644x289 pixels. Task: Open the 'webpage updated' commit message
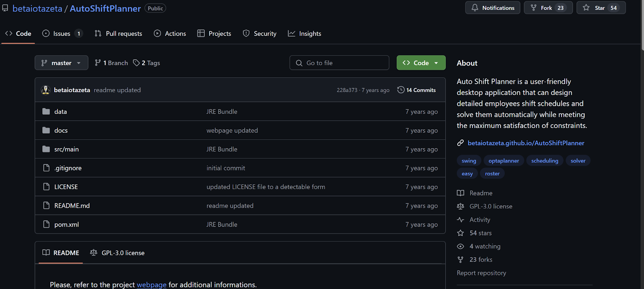[x=232, y=130]
